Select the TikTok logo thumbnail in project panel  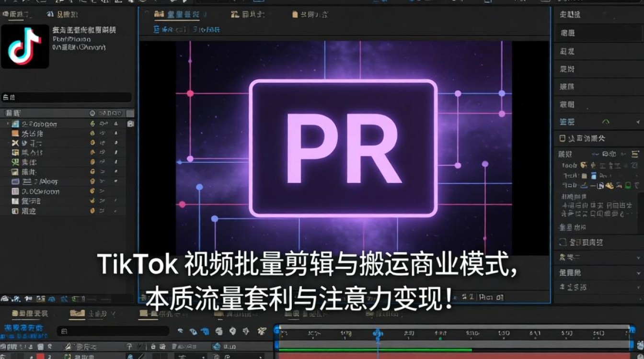pyautogui.click(x=25, y=46)
